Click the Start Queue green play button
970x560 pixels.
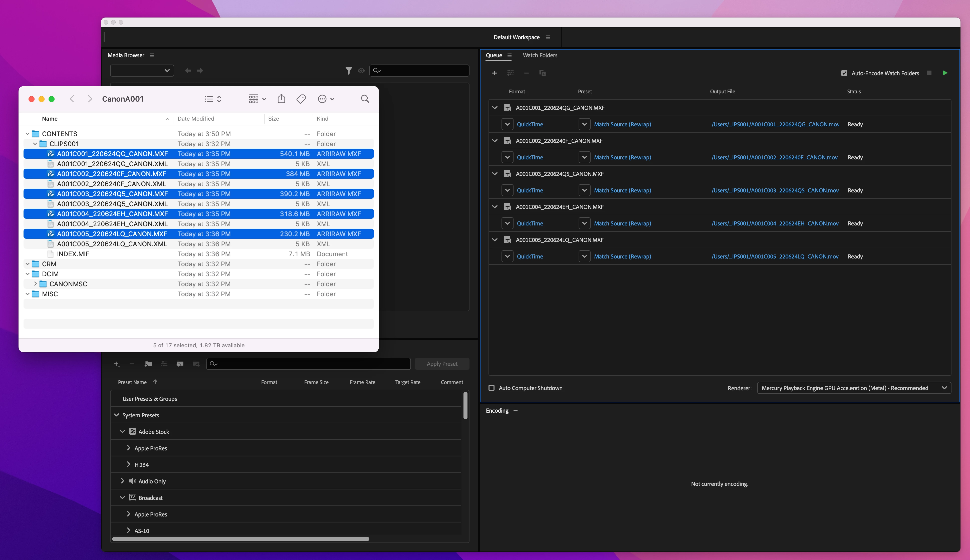(945, 73)
